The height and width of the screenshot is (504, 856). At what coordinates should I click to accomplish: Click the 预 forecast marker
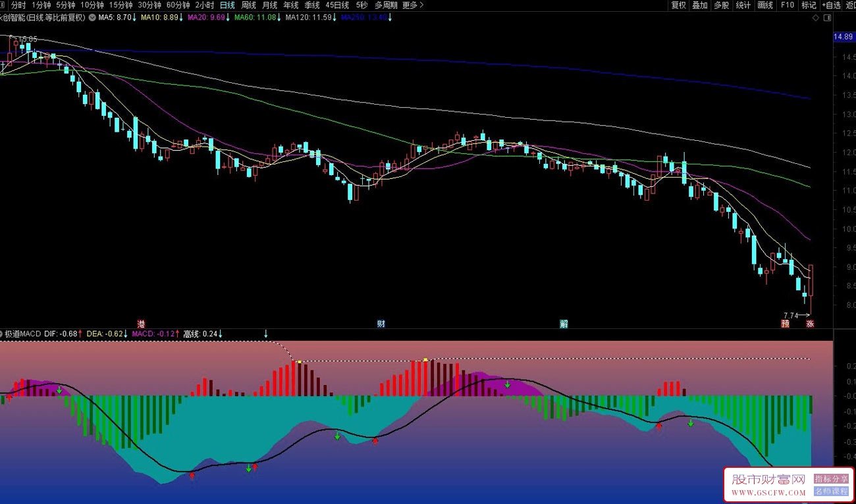click(785, 324)
